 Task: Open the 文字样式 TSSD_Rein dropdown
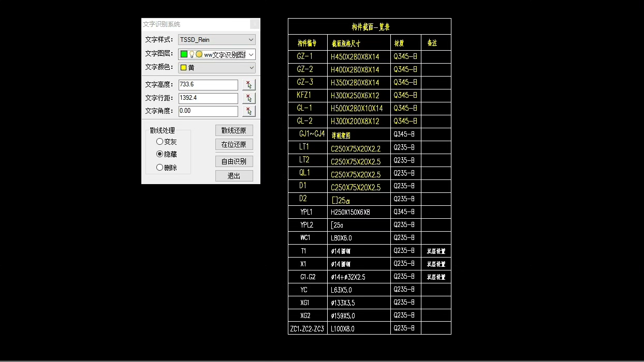coord(217,40)
